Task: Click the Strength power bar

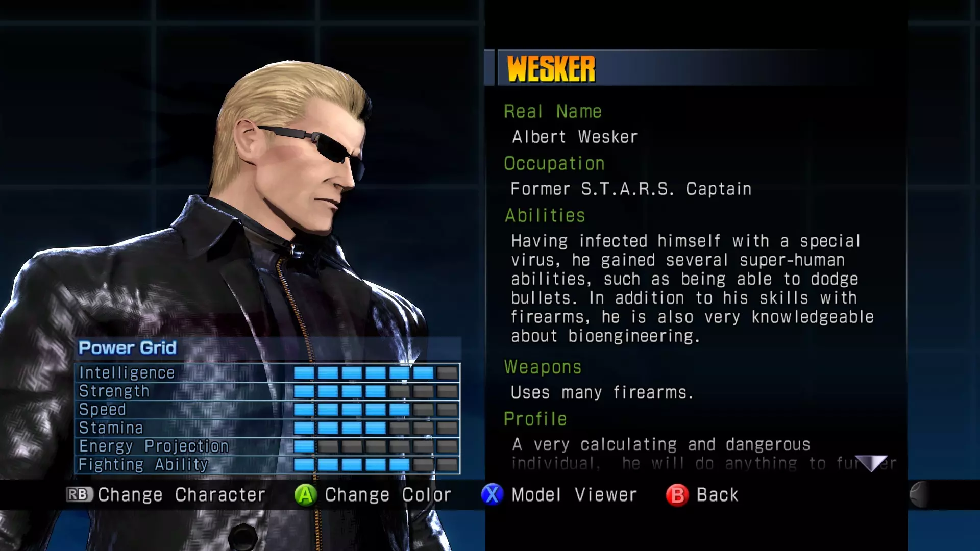Action: click(x=376, y=391)
